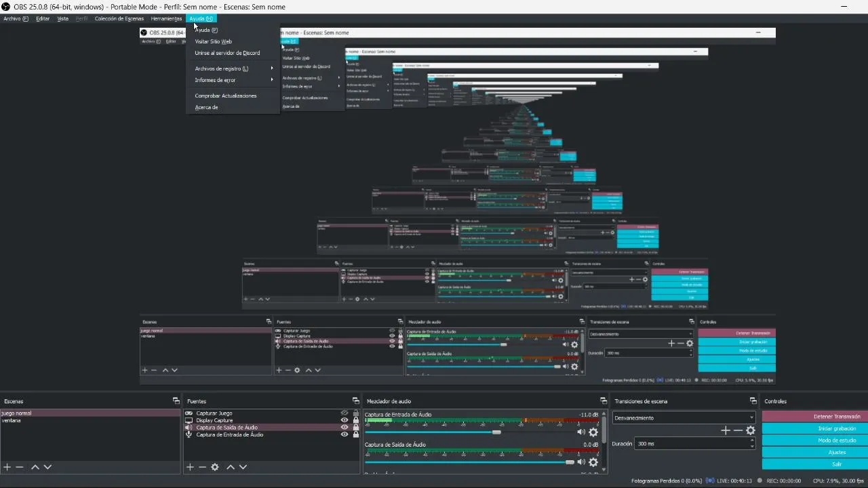Click the audio mixer scrollbar up arrow

604,413
